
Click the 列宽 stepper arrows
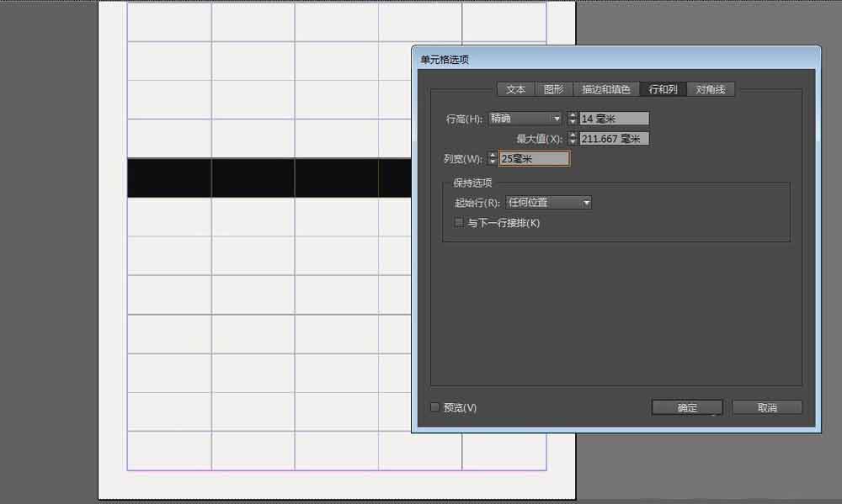pos(493,158)
